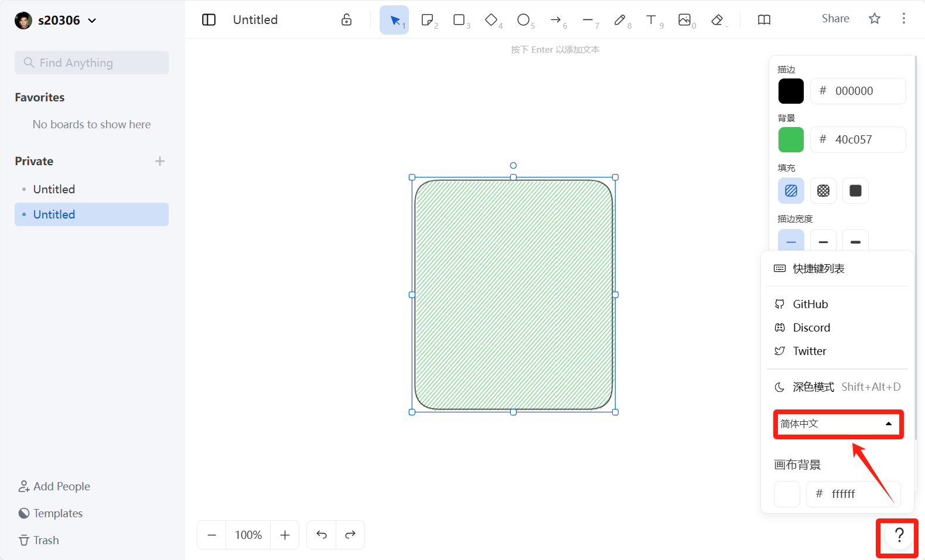Viewport: 925px width, 560px height.
Task: Click the Insert Image tool
Action: [684, 20]
